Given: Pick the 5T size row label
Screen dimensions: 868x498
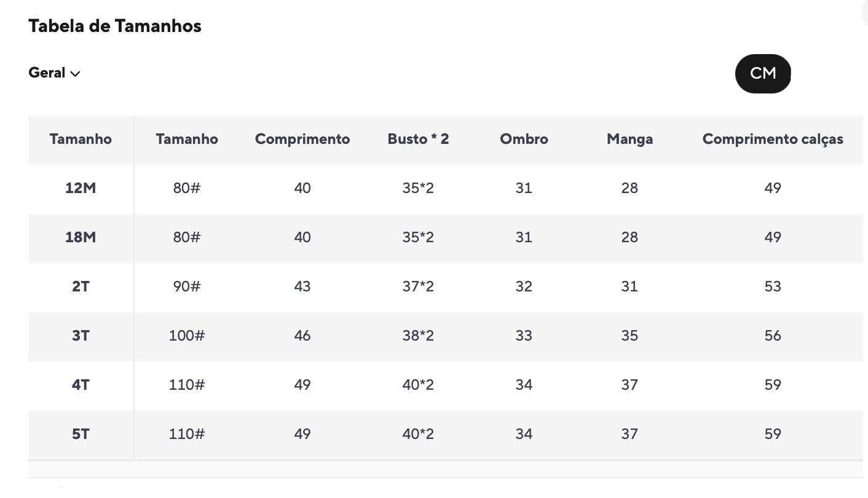Looking at the screenshot, I should [81, 434].
